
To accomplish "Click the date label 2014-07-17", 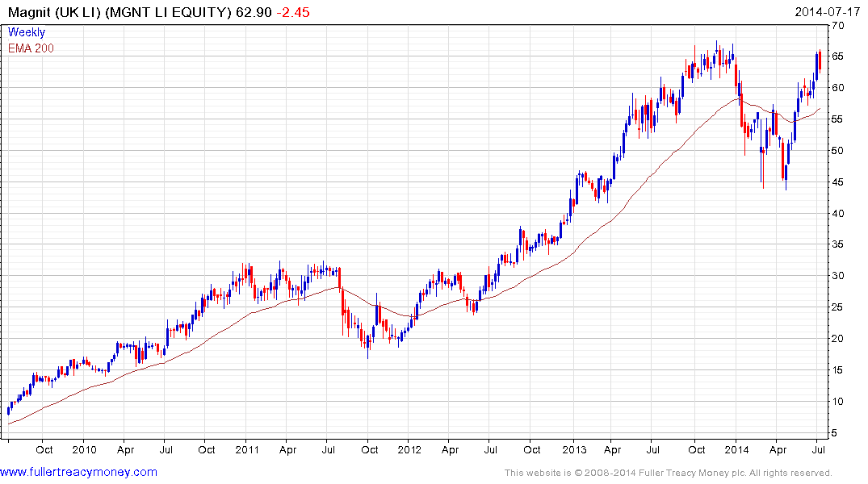I will point(827,12).
